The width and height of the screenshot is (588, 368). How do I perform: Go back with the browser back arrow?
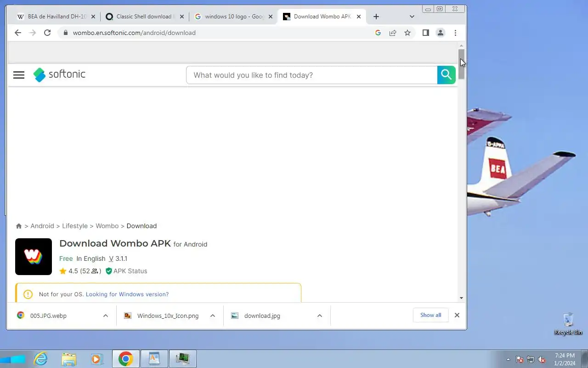tap(17, 33)
